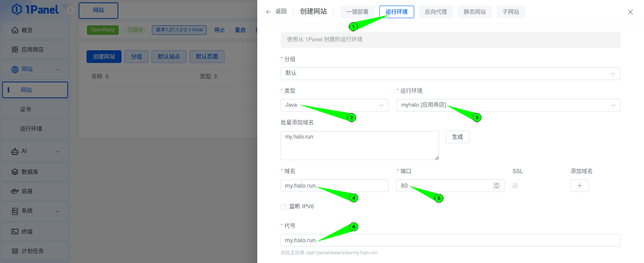Screen dimensions: 644x263
Task: Click the plus icon under 添加域名
Action: (580, 186)
